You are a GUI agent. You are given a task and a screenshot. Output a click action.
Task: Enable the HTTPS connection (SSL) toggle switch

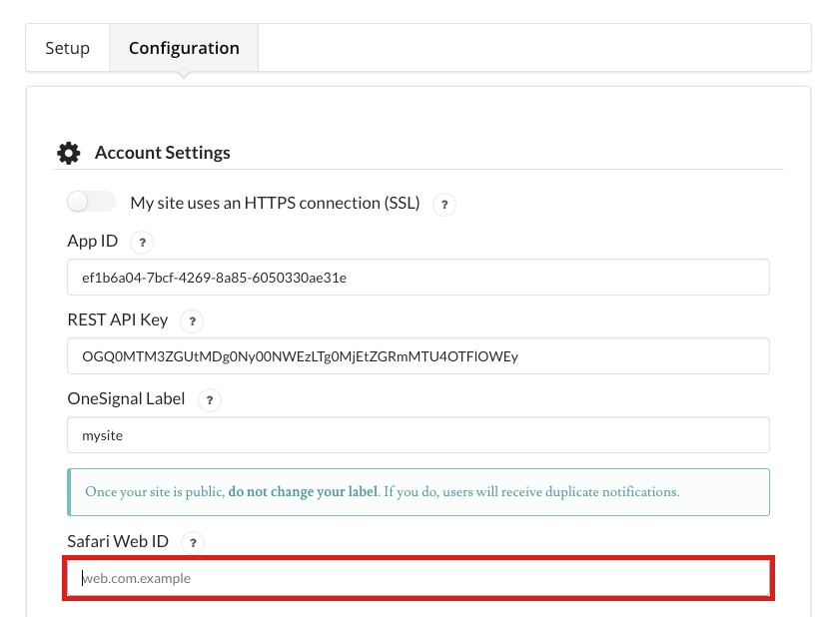(x=91, y=203)
